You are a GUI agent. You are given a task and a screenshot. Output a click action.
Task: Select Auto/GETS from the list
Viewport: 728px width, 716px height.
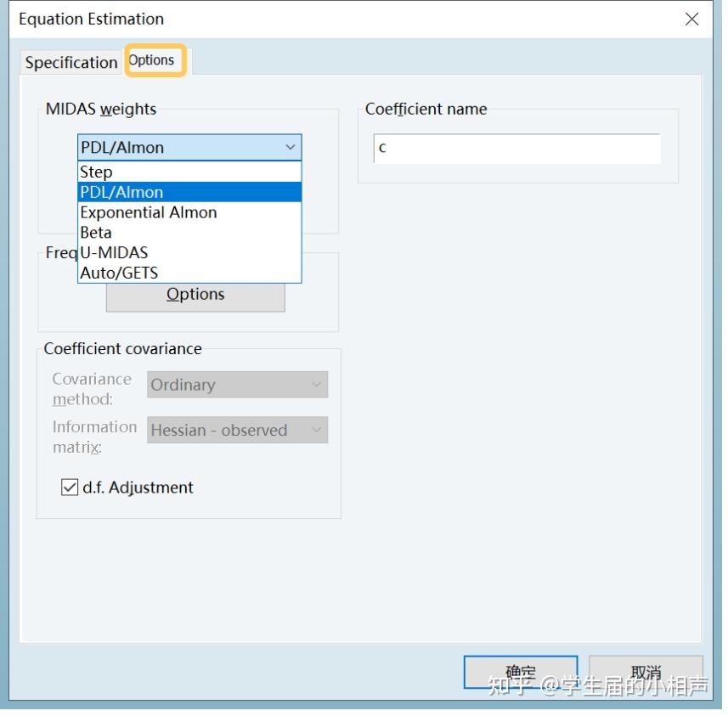(x=119, y=273)
